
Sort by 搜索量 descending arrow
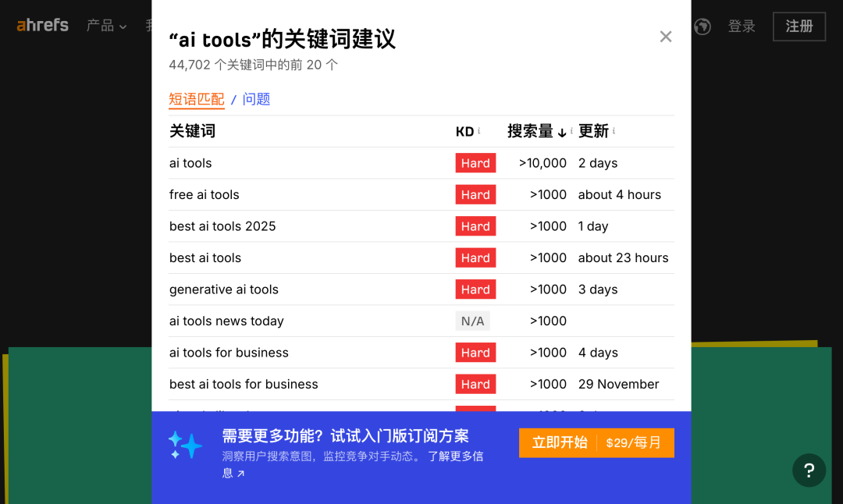click(561, 133)
